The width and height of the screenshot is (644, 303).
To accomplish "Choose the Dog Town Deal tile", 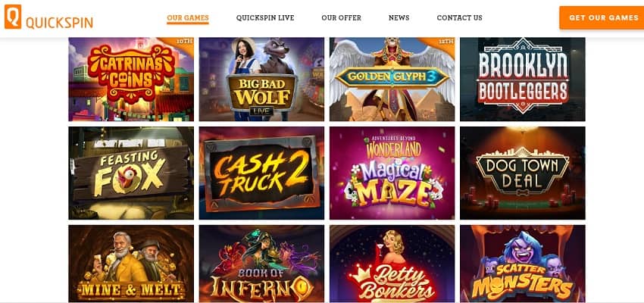I will point(523,173).
